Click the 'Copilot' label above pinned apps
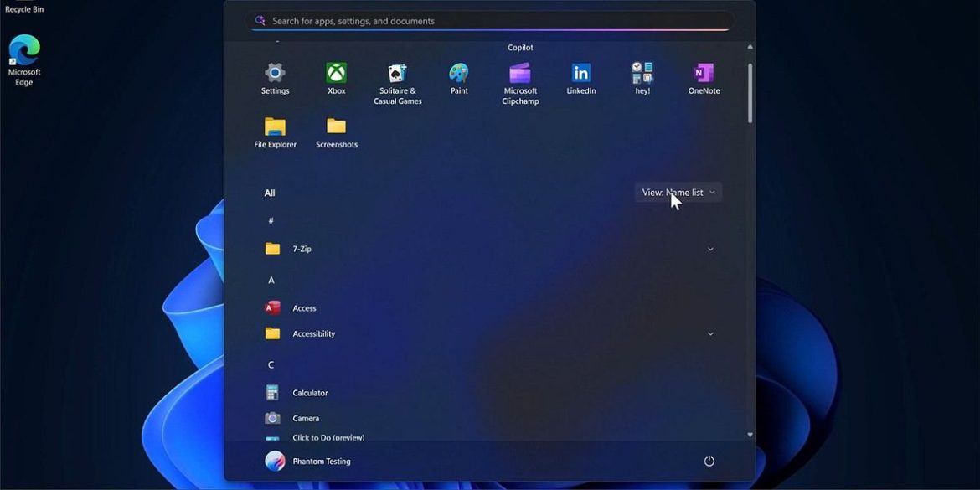This screenshot has width=980, height=490. point(520,48)
